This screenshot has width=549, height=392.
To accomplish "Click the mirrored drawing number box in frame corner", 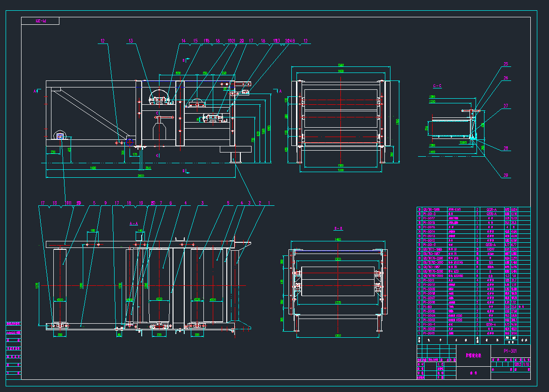I will pyautogui.click(x=41, y=21).
